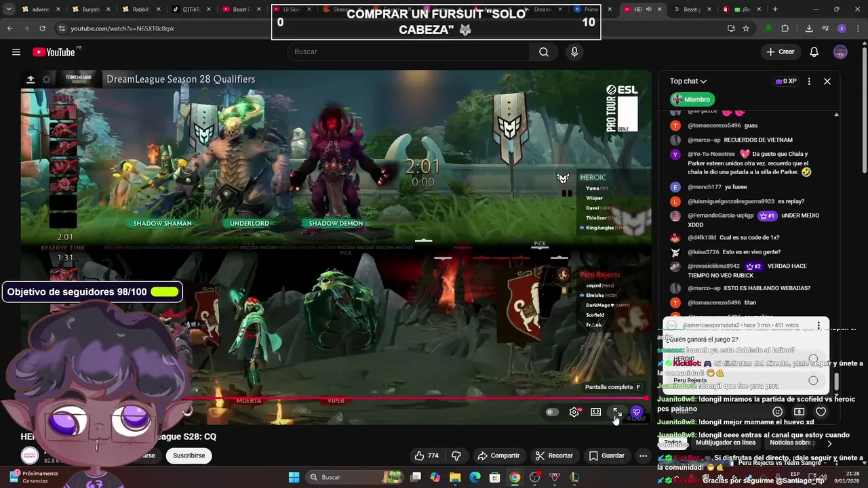Open the YouTube hamburger guide menu
Viewport: 868px width, 488px height.
click(16, 52)
